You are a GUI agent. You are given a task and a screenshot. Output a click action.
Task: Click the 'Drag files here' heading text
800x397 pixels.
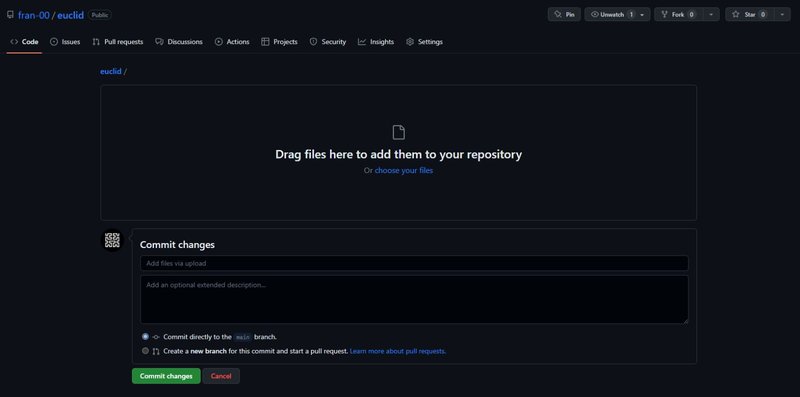(x=398, y=154)
